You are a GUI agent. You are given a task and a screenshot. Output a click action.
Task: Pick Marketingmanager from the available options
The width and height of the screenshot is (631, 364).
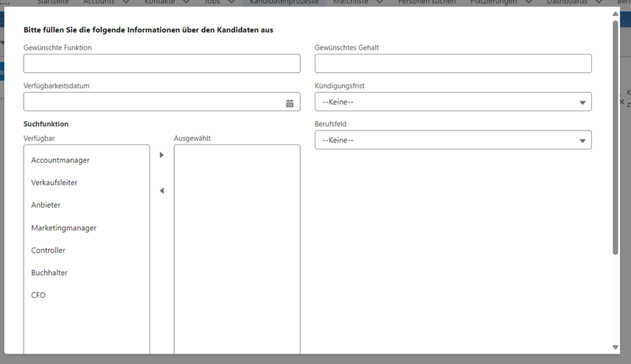click(64, 228)
